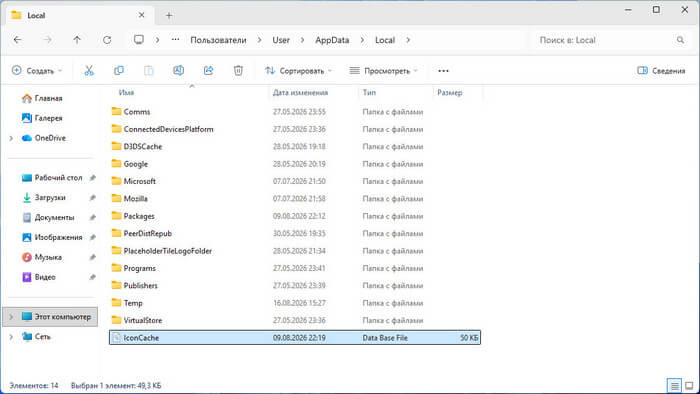Switch to details list view icon
Screen dimensions: 700x394
(675, 385)
